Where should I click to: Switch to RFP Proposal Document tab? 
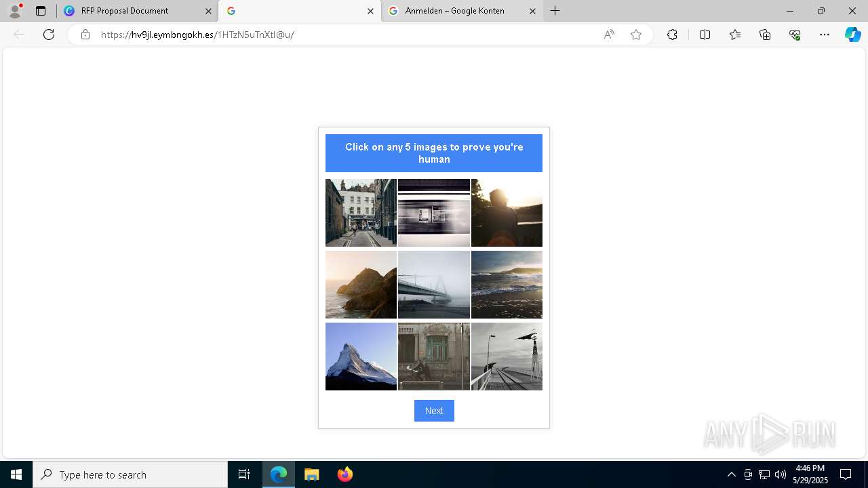[x=138, y=11]
